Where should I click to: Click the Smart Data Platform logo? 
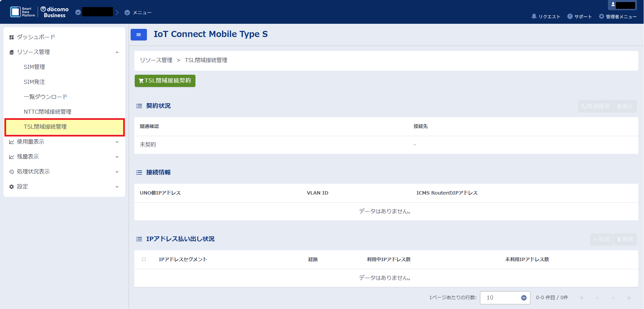[x=22, y=12]
